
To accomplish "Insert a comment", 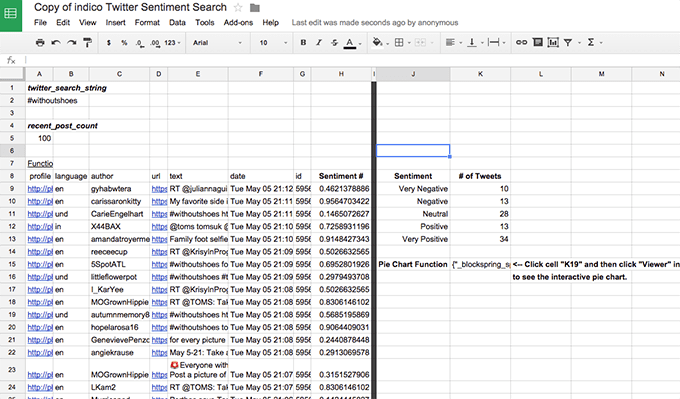I will tap(538, 43).
